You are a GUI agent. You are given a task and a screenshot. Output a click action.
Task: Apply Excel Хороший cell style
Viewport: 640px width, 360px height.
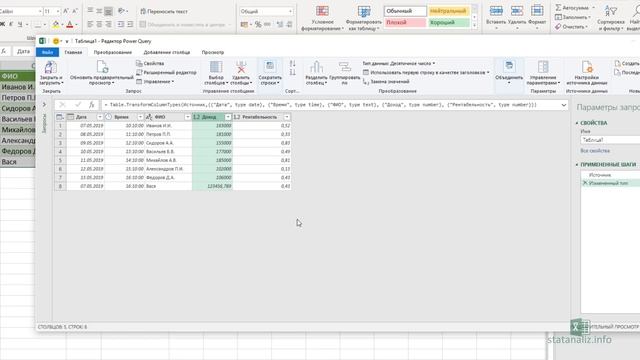[x=449, y=22]
